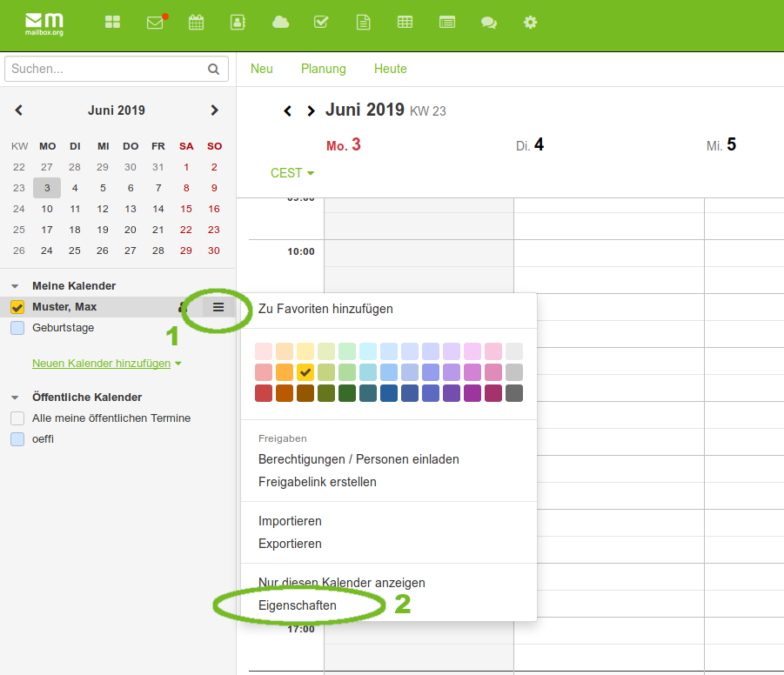Choose Importieren from the menu

coord(290,521)
